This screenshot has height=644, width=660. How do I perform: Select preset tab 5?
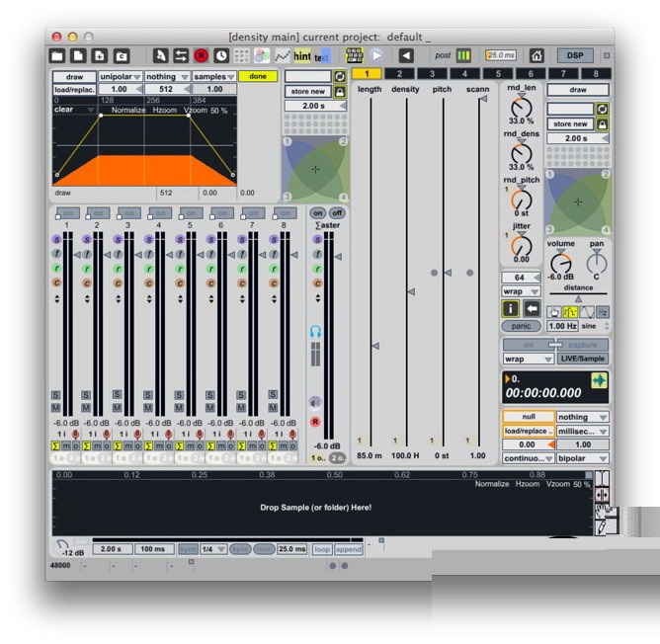coord(498,74)
